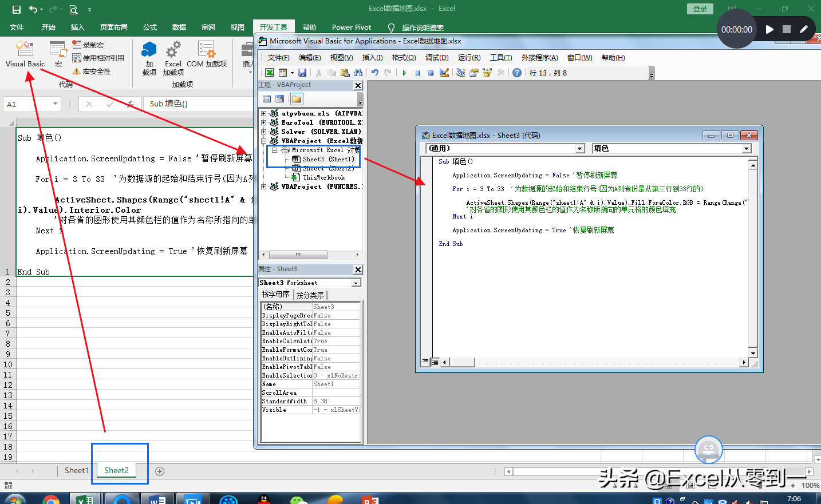The width and height of the screenshot is (821, 504).
Task: Expand the EuroTool project node
Action: 264,122
